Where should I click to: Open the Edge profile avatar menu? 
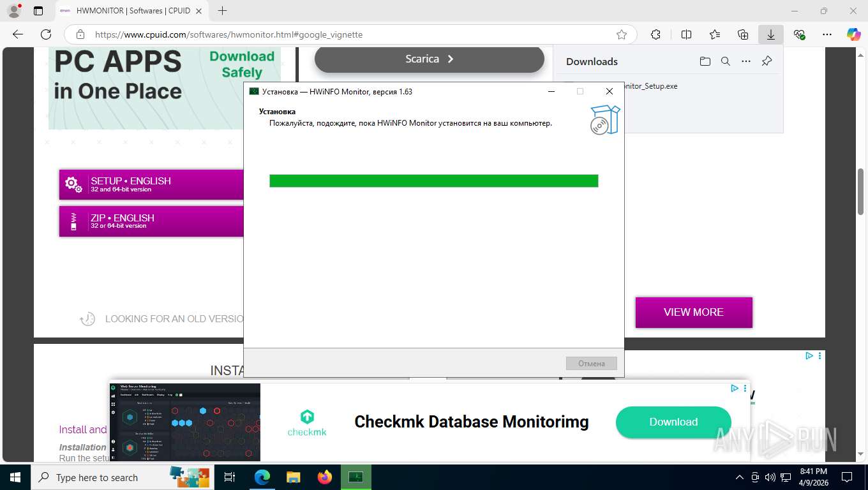pyautogui.click(x=13, y=11)
